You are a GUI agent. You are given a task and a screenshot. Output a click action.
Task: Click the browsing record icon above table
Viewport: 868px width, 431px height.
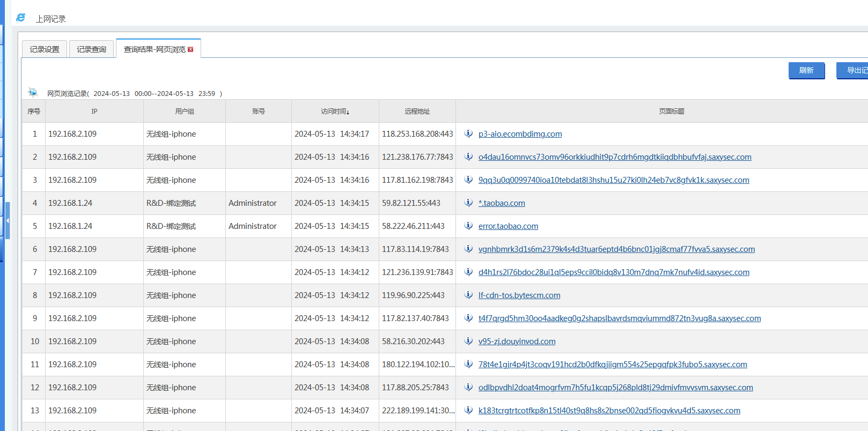point(33,93)
